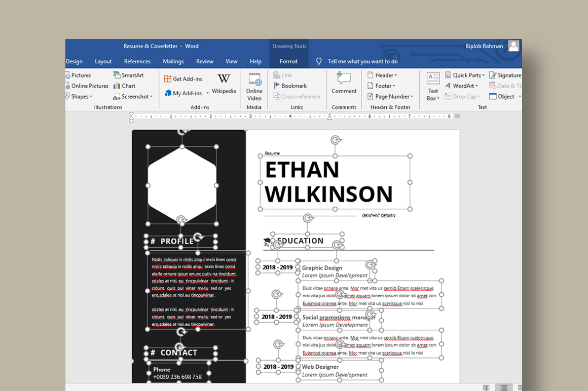Open the Help tab
This screenshot has width=588, height=391.
point(256,61)
